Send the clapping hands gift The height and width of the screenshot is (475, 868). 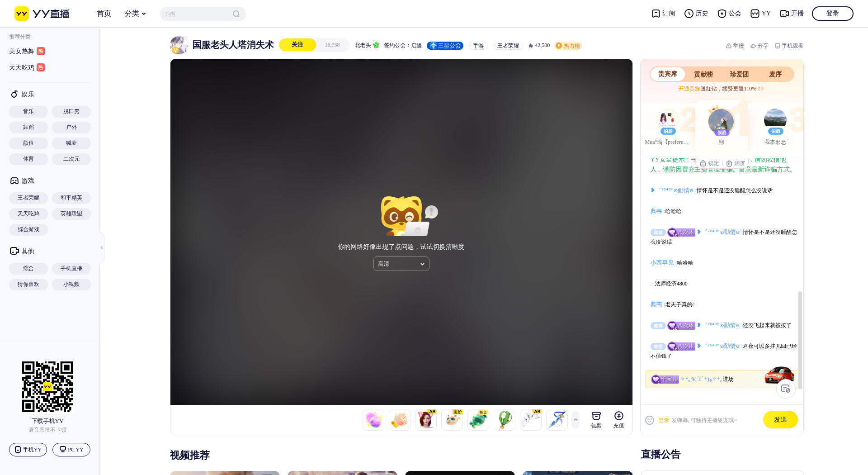400,420
